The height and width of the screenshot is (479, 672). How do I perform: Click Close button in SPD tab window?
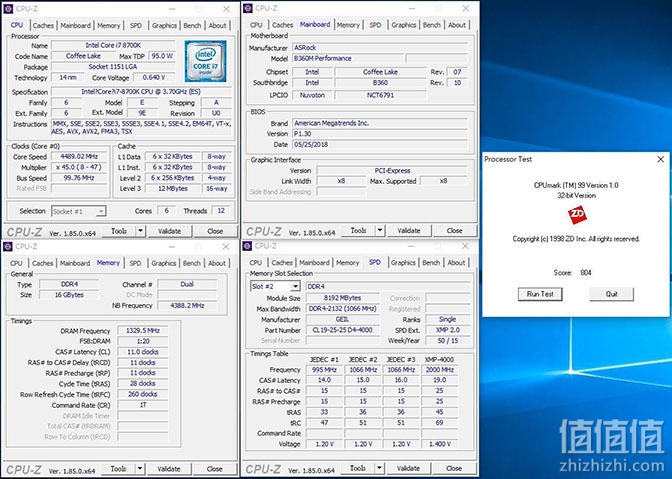pyautogui.click(x=454, y=468)
